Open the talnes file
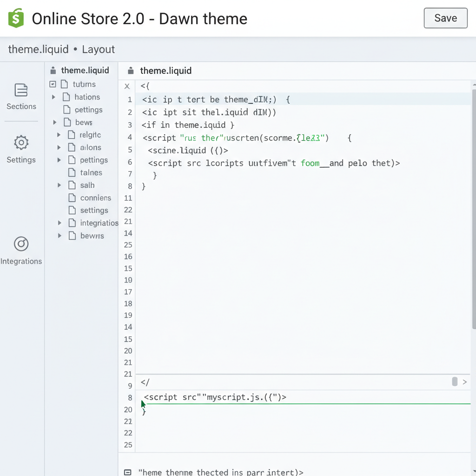The width and height of the screenshot is (476, 476). click(91, 172)
